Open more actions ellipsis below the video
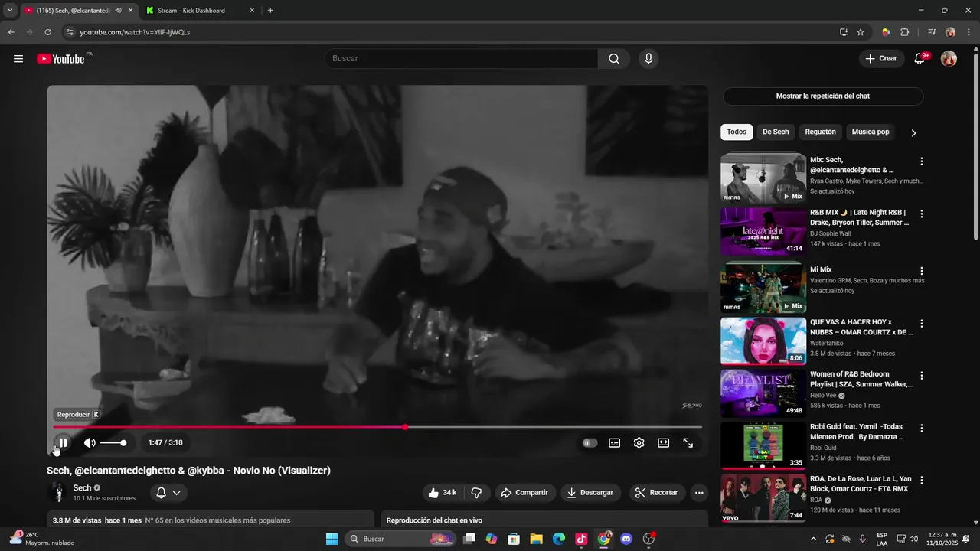980x551 pixels. (699, 493)
